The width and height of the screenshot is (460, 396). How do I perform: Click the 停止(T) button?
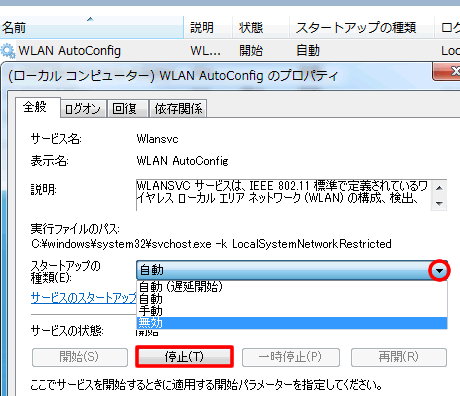tap(184, 357)
